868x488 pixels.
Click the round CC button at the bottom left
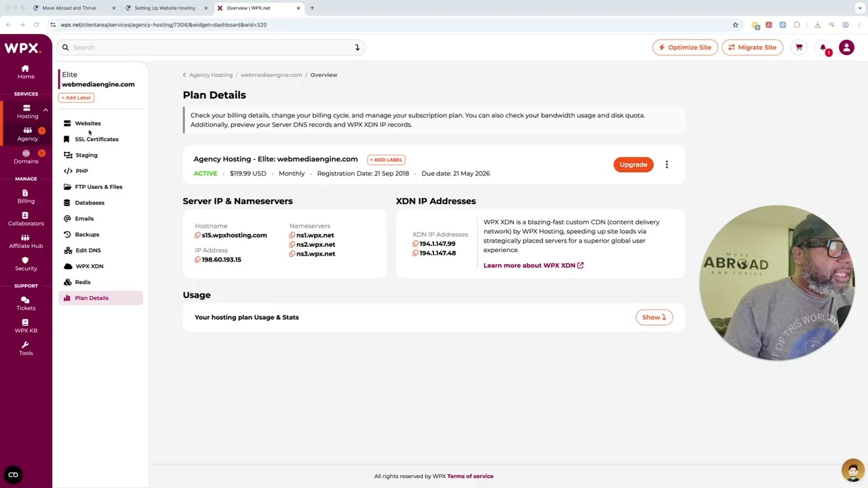(13, 475)
